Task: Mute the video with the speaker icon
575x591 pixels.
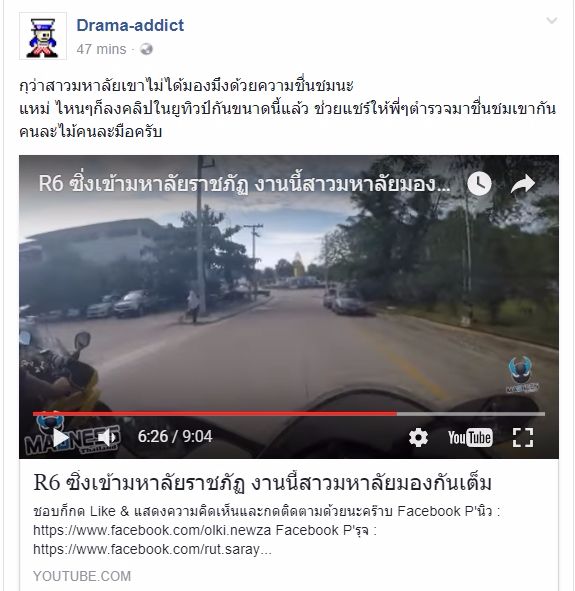Action: (107, 437)
